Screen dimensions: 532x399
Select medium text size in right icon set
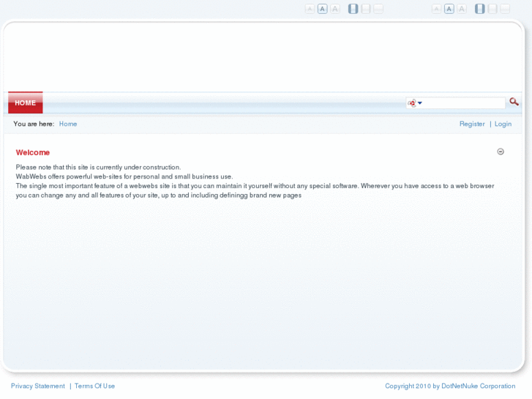tap(449, 9)
